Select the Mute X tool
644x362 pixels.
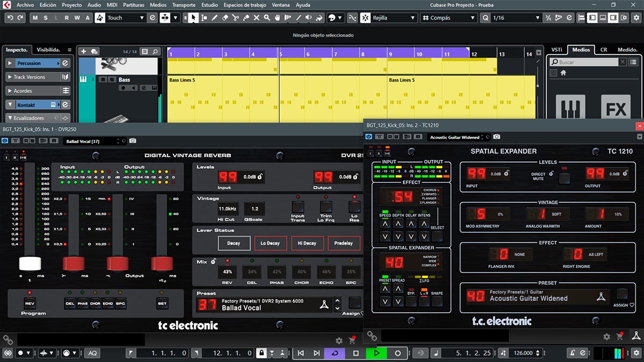pos(257,18)
